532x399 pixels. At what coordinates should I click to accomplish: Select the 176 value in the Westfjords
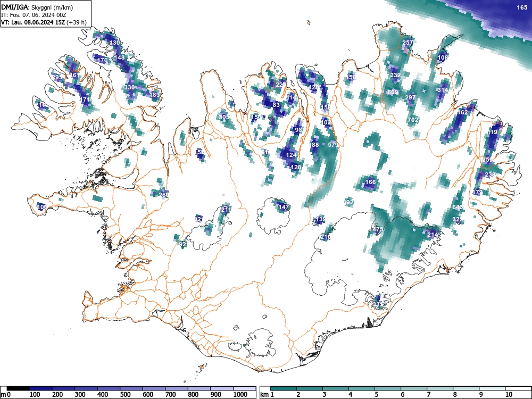(103, 61)
